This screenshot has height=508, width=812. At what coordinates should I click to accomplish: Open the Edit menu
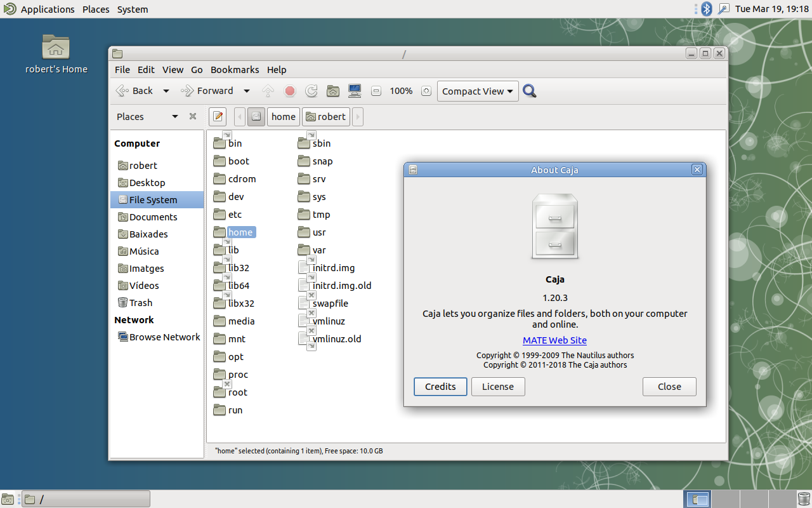point(146,70)
